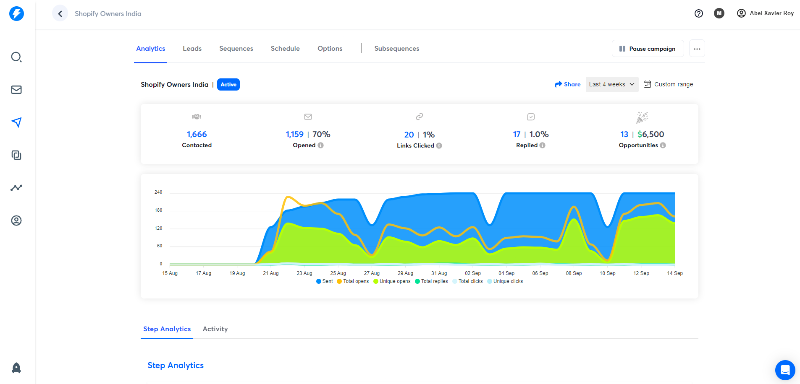
Task: Click the Contacted people icon
Action: click(x=196, y=117)
